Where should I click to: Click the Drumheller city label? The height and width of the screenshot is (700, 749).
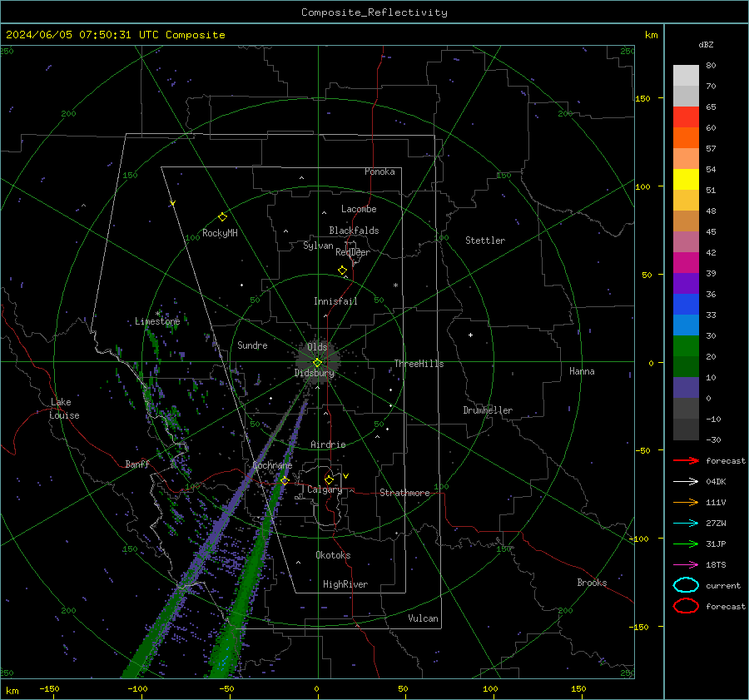click(x=488, y=410)
